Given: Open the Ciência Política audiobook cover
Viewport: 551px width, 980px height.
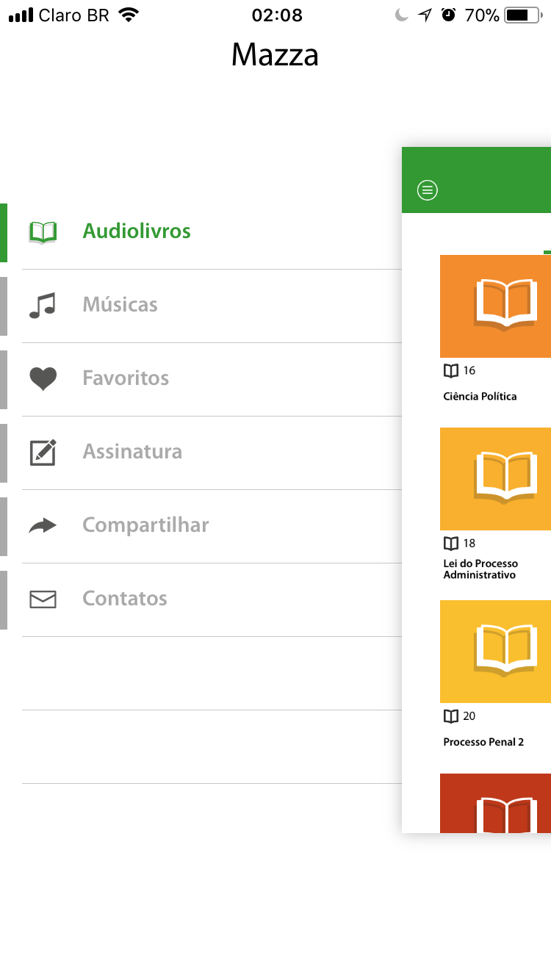Looking at the screenshot, I should (x=496, y=306).
